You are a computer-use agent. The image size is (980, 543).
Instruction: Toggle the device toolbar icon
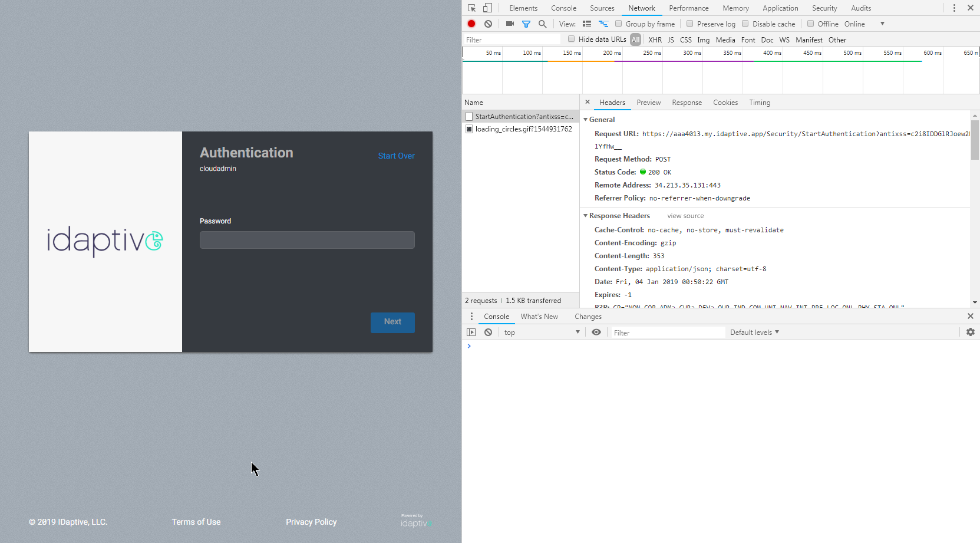[487, 8]
